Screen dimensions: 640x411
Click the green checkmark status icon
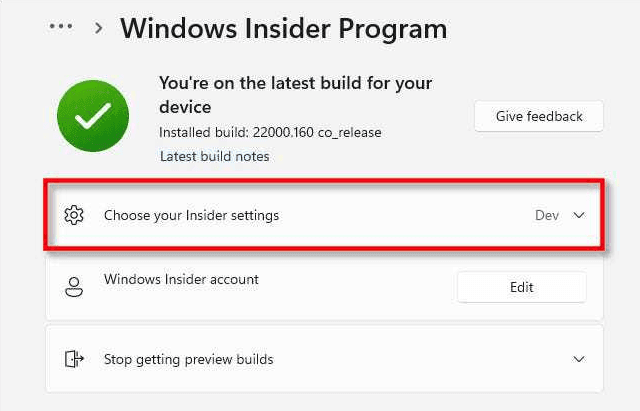(93, 116)
